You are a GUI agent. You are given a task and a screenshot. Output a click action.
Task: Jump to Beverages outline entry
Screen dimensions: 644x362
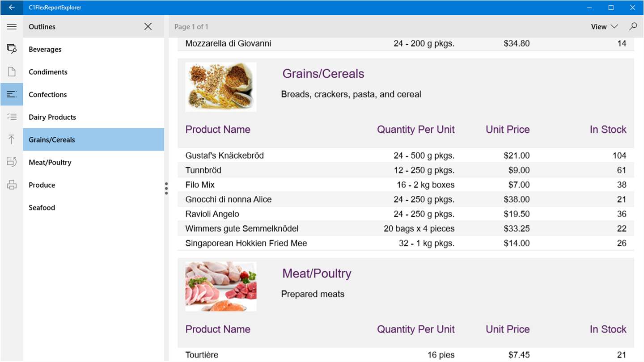[x=45, y=49]
